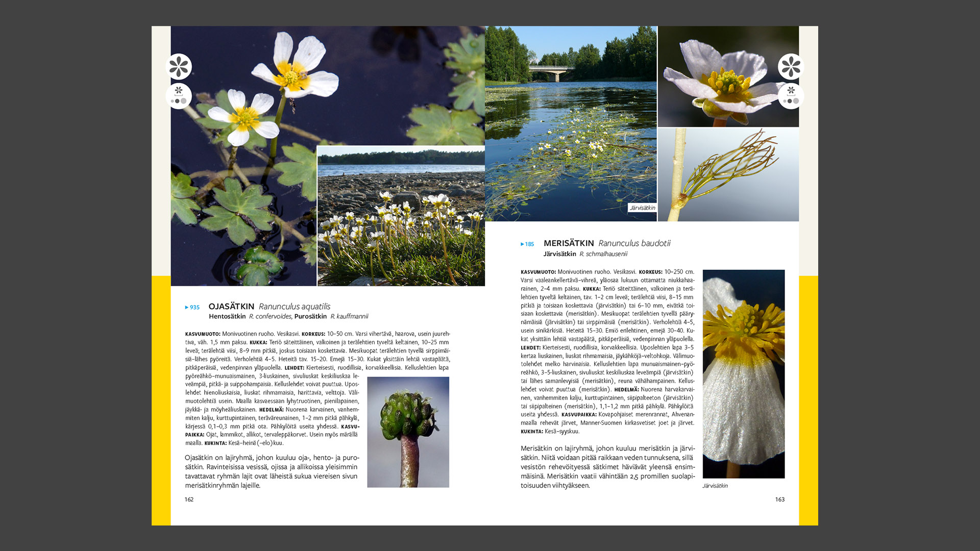This screenshot has width=980, height=551.
Task: Click the Ranunculus aquatilis scientific name
Action: 295,307
